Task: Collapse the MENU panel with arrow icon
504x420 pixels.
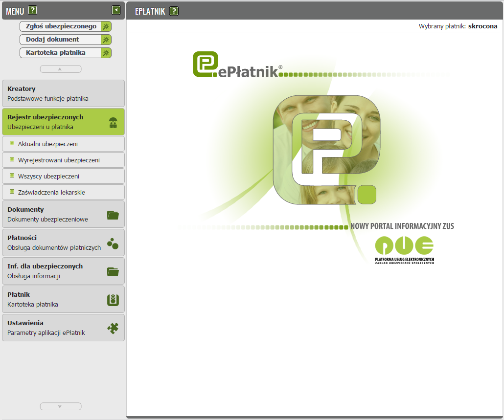Action: coord(116,10)
